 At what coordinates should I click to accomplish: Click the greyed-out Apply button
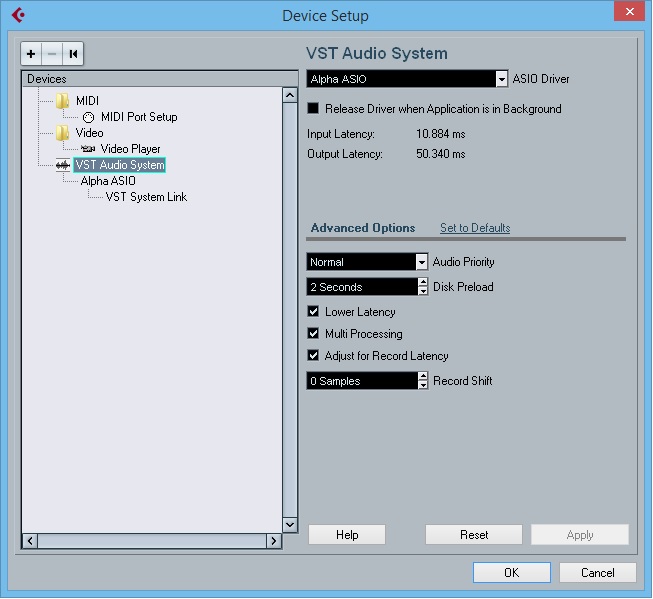point(580,534)
